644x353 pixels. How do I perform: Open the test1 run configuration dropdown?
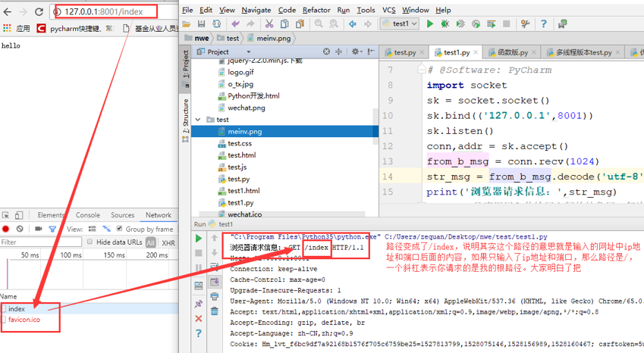click(x=400, y=23)
